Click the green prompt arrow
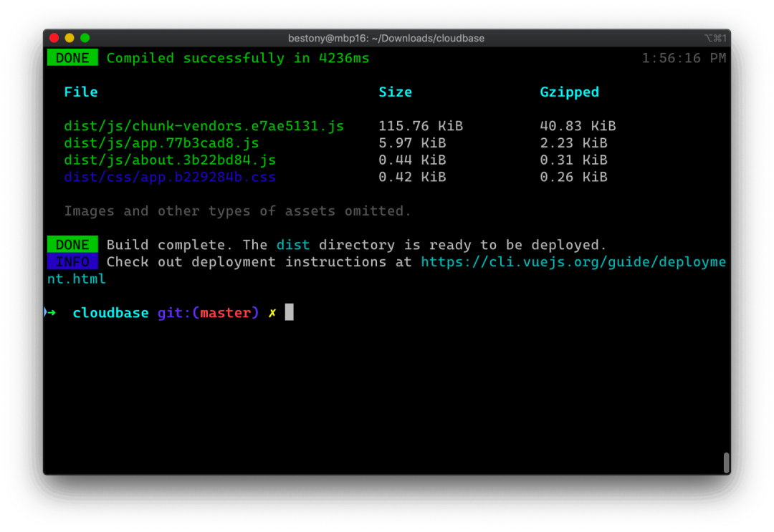This screenshot has width=774, height=532. pyautogui.click(x=52, y=313)
